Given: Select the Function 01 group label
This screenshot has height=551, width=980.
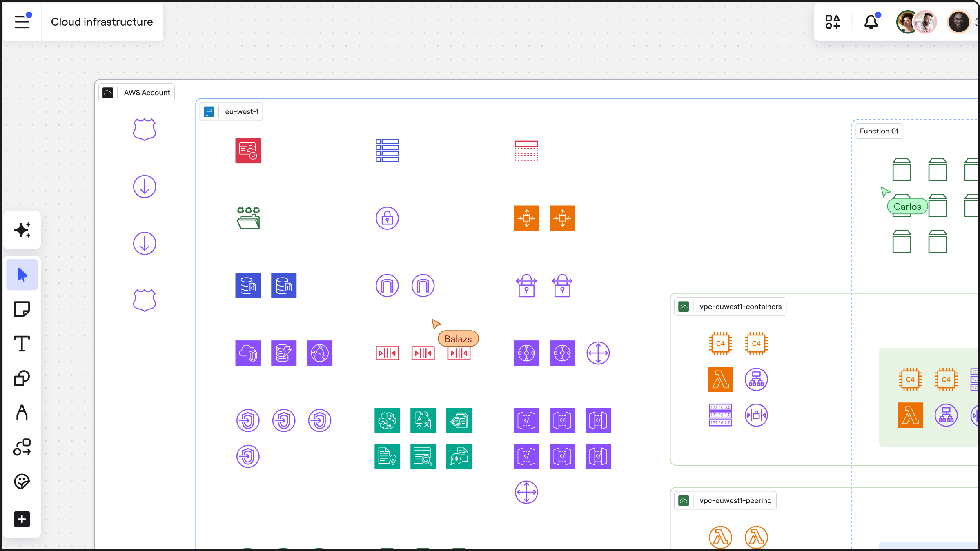Looking at the screenshot, I should click(x=879, y=131).
